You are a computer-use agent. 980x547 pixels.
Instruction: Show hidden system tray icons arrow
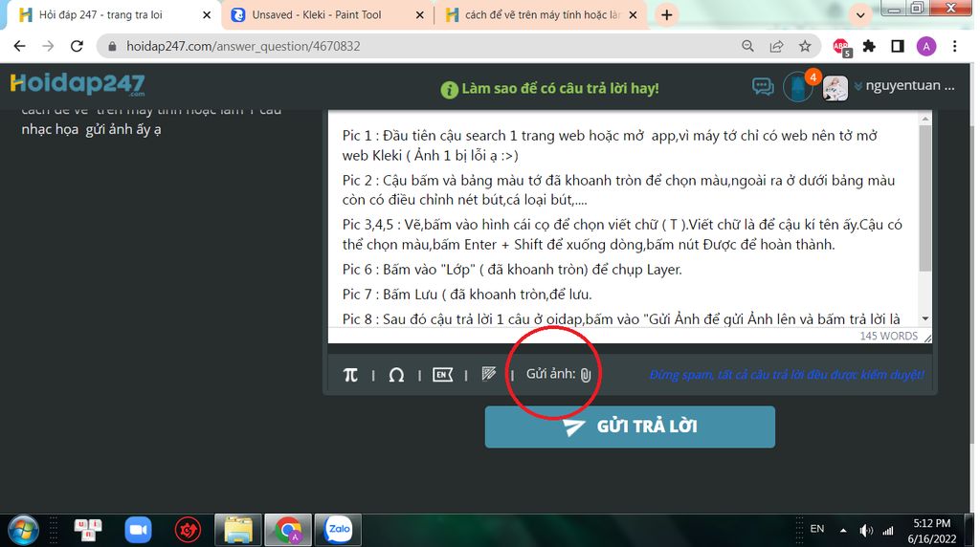pyautogui.click(x=842, y=531)
